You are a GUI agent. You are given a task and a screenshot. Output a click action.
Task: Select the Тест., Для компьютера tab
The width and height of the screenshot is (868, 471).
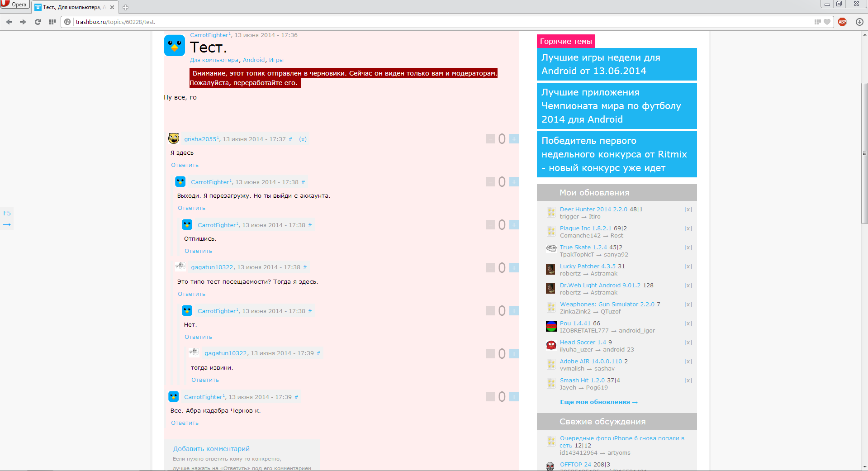75,7
